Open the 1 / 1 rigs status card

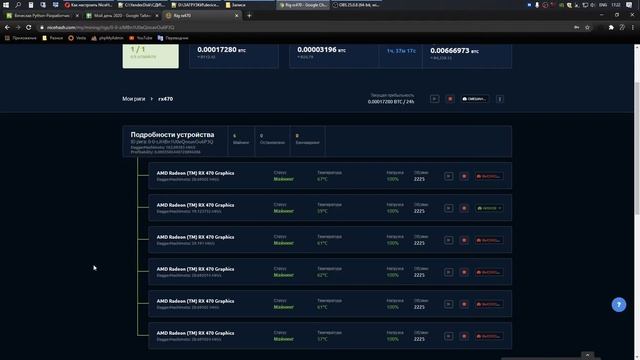151,56
